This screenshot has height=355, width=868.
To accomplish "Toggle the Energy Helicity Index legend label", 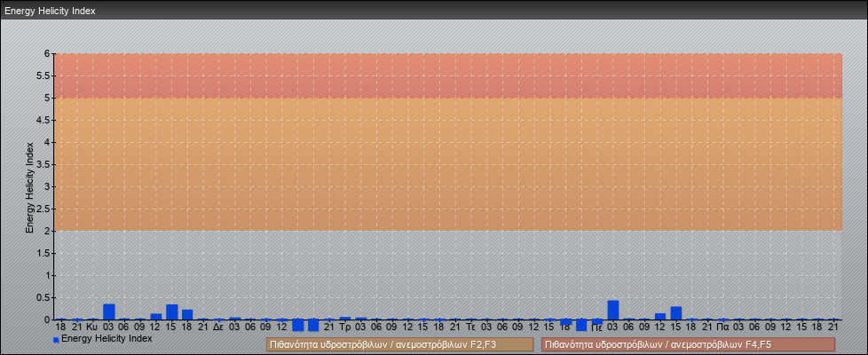I will tap(107, 338).
